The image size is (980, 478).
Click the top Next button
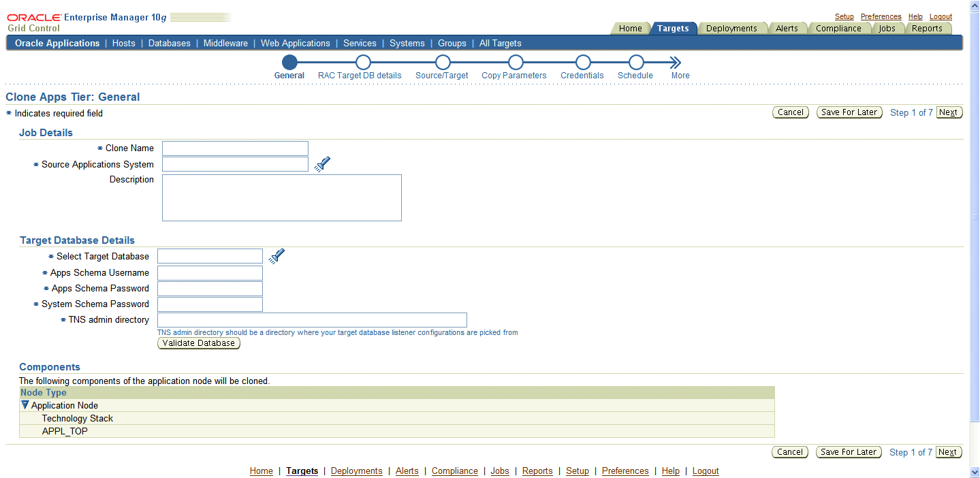[949, 112]
